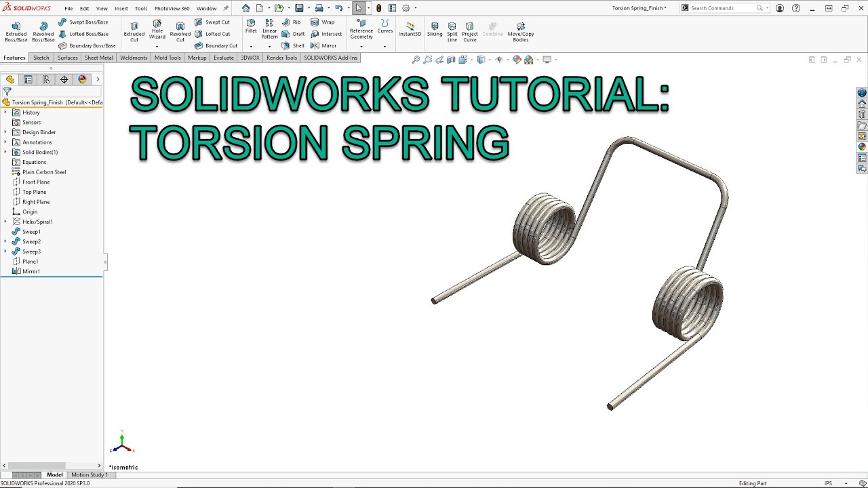Select the Intersect tool

[326, 34]
